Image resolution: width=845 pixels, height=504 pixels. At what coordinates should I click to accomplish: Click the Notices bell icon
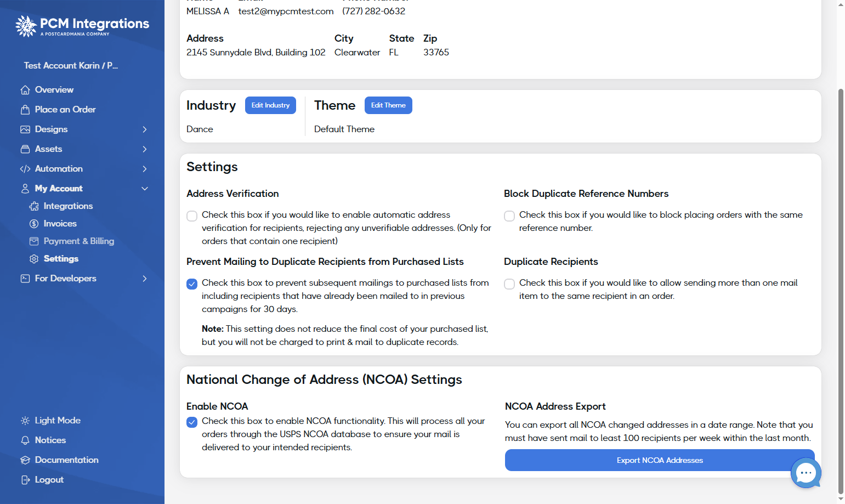(x=25, y=440)
